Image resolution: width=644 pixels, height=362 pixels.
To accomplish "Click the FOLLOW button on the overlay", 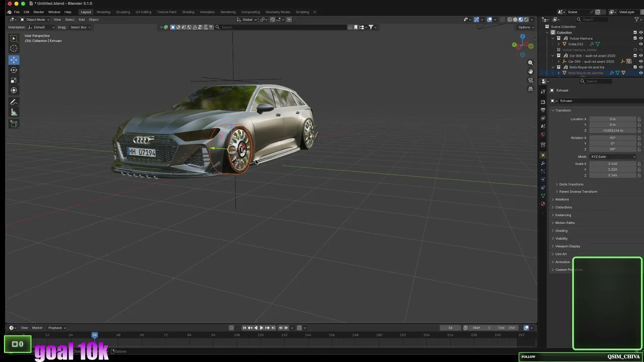I will coord(528,356).
